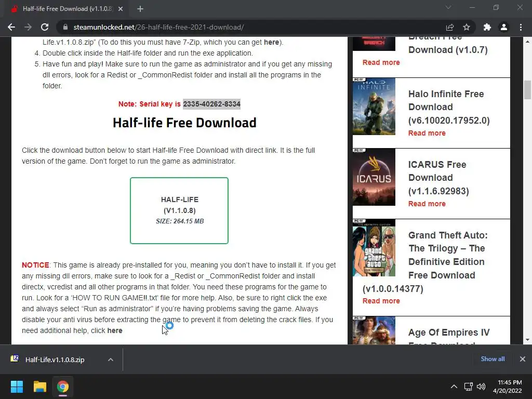The height and width of the screenshot is (399, 532).
Task: Click the red NOTICE label text
Action: pyautogui.click(x=36, y=265)
